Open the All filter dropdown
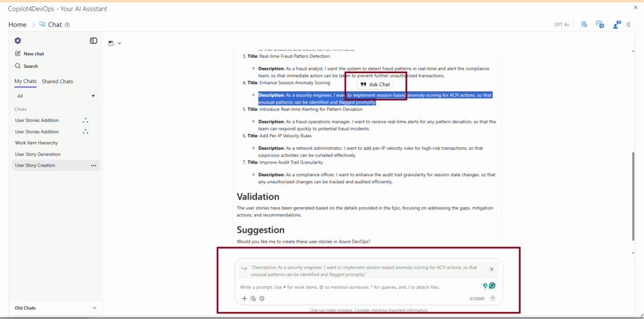The image size is (644, 319). coord(55,96)
